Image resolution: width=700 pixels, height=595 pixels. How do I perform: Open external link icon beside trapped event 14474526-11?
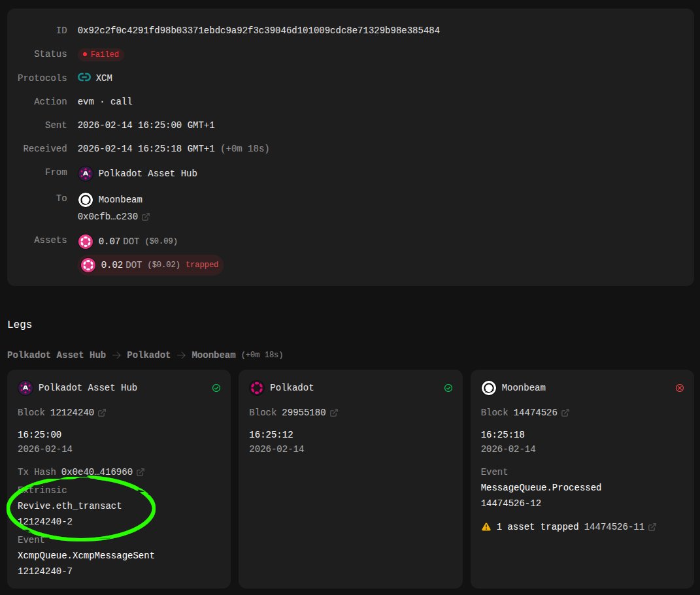pyautogui.click(x=652, y=527)
